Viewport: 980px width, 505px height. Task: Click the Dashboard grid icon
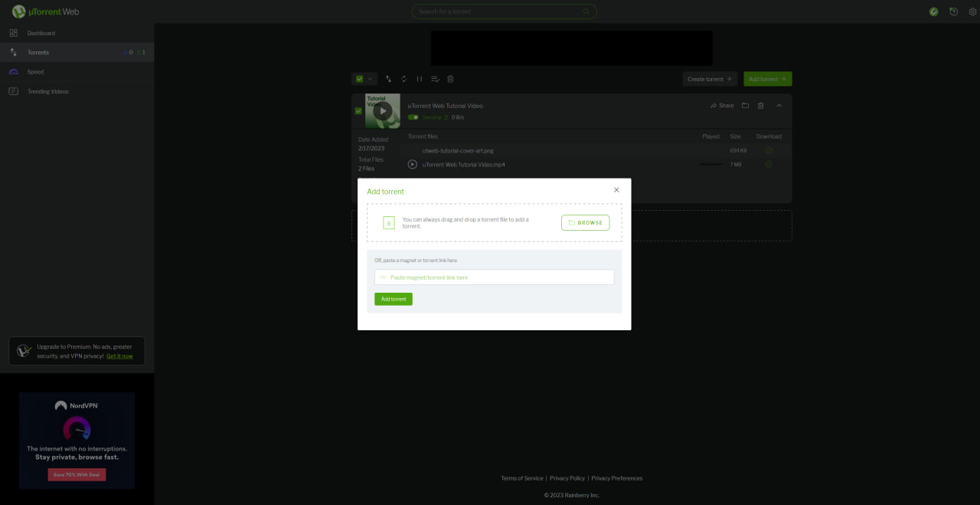click(13, 33)
